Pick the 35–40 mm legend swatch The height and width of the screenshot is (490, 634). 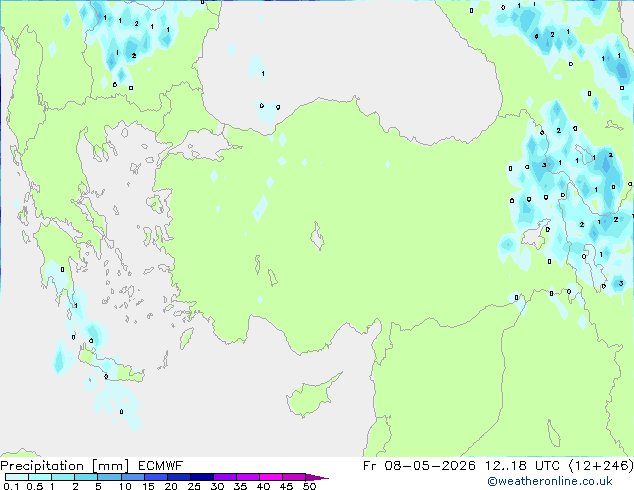click(248, 477)
